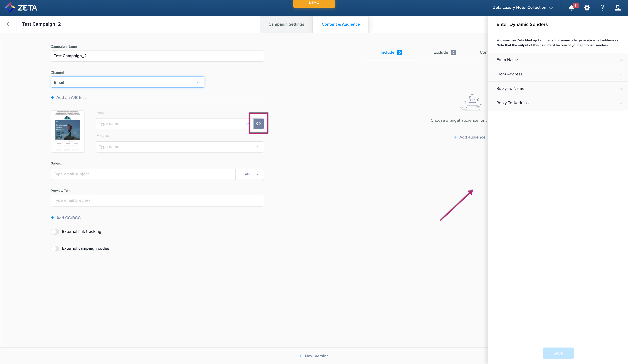This screenshot has height=364, width=628.
Task: Click the Attribute button in Subject
Action: click(249, 174)
